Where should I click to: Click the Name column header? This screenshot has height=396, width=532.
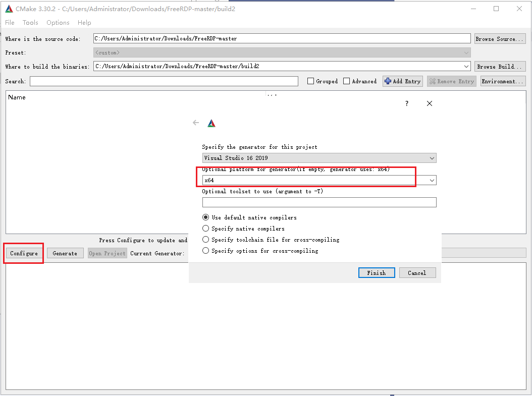pyautogui.click(x=17, y=97)
